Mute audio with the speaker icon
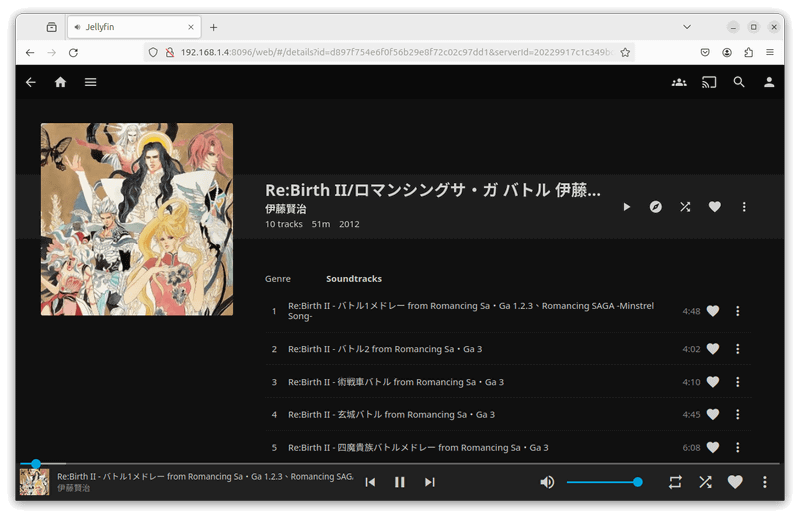This screenshot has width=800, height=518. (x=547, y=482)
